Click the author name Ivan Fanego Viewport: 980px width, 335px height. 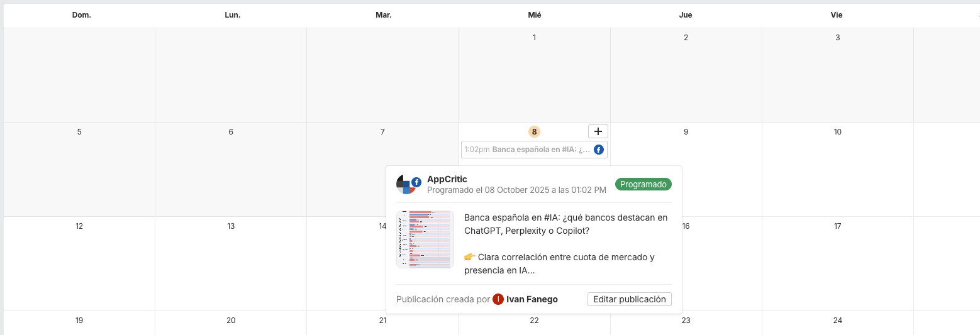point(532,299)
